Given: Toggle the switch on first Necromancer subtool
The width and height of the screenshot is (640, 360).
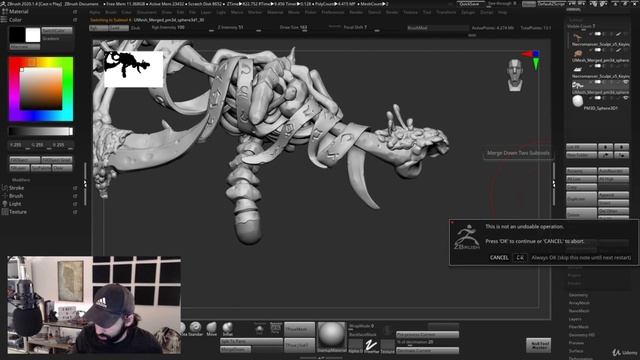Looking at the screenshot, I should click(598, 34).
